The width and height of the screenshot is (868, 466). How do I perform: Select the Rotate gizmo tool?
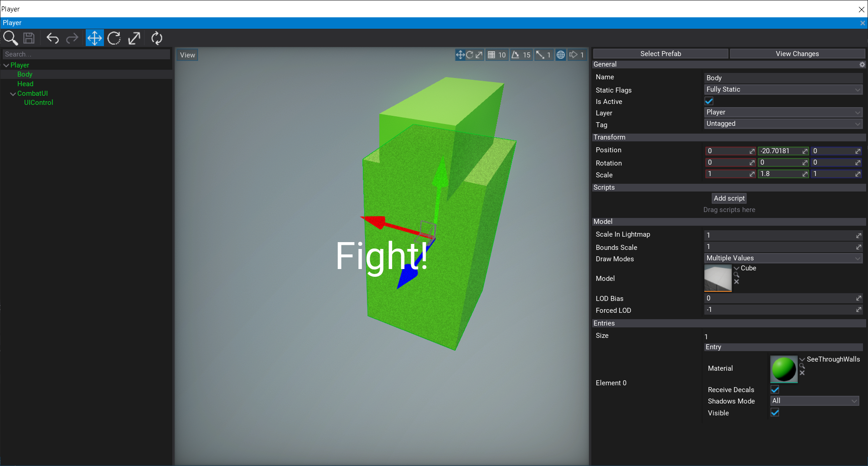(x=114, y=38)
